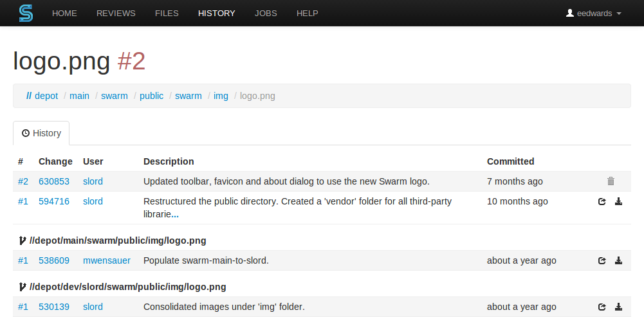Click the trash icon for change 630853
The image size is (644, 317).
point(611,181)
